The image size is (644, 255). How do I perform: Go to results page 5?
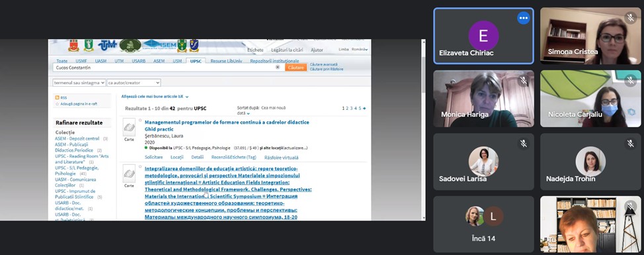click(x=360, y=108)
